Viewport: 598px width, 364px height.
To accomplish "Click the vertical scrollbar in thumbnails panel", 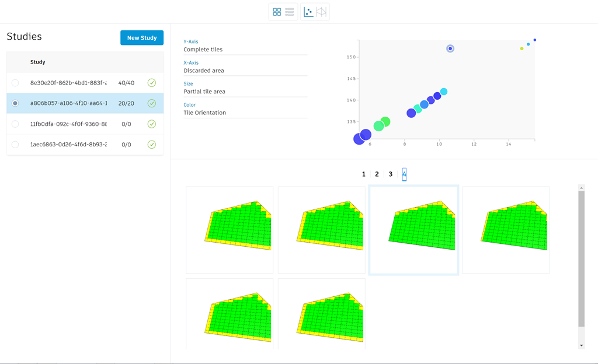I will pos(581,258).
